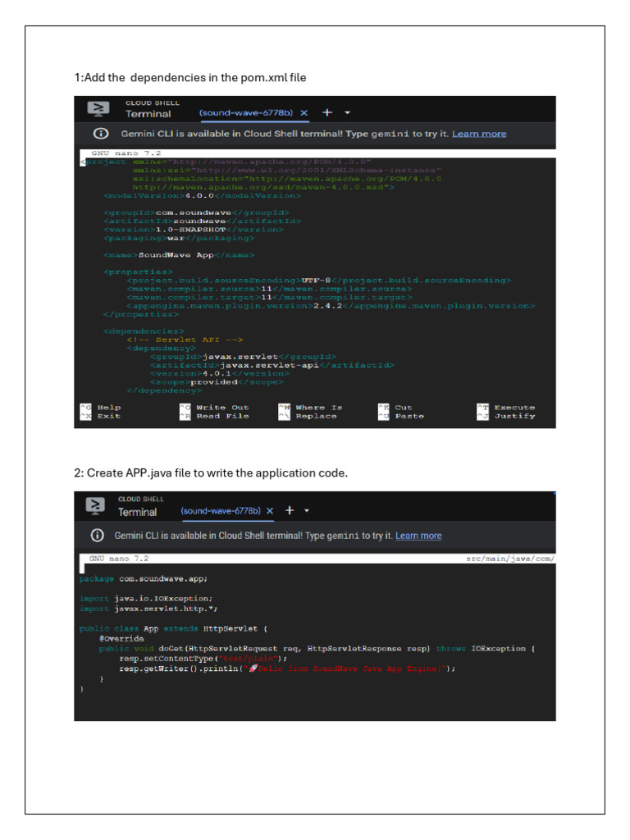Viewport: 630px width, 840px height.
Task: Click the UTF-8 sourceEncoding line
Action: pos(319,281)
